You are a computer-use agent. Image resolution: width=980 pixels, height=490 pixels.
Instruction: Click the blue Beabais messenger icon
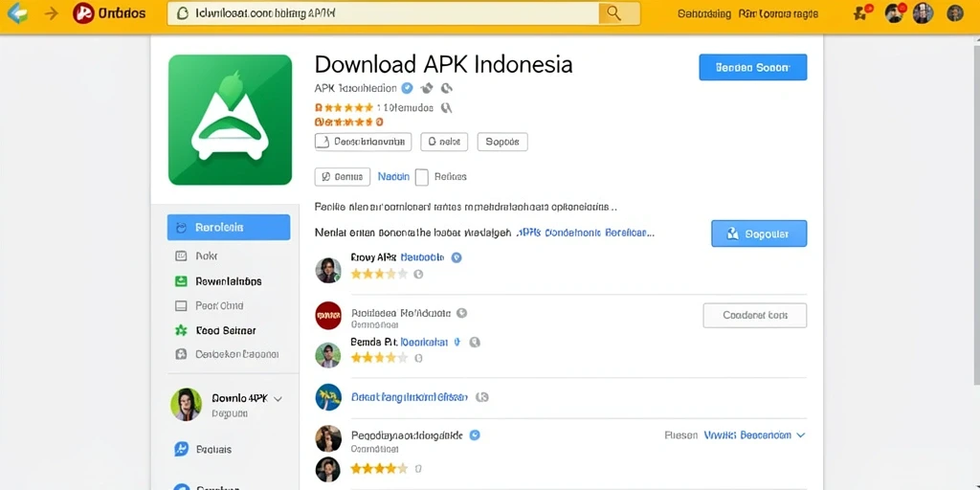[x=181, y=449]
